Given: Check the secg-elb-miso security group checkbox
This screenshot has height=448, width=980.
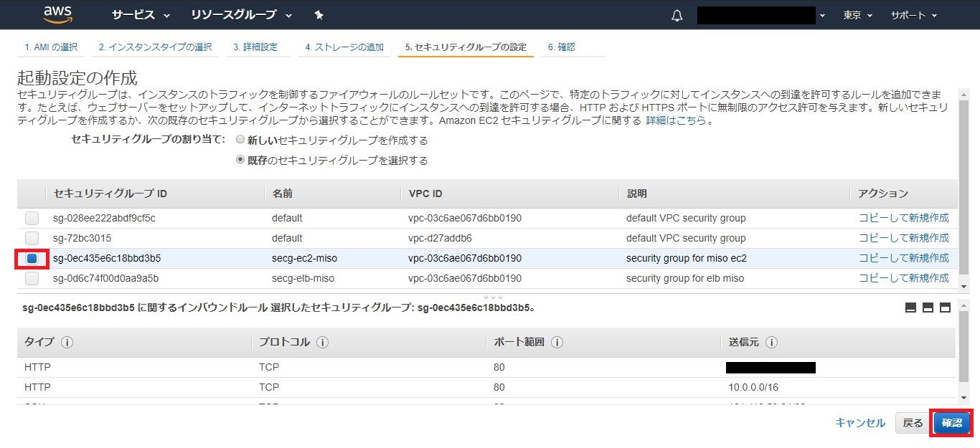Looking at the screenshot, I should [32, 278].
